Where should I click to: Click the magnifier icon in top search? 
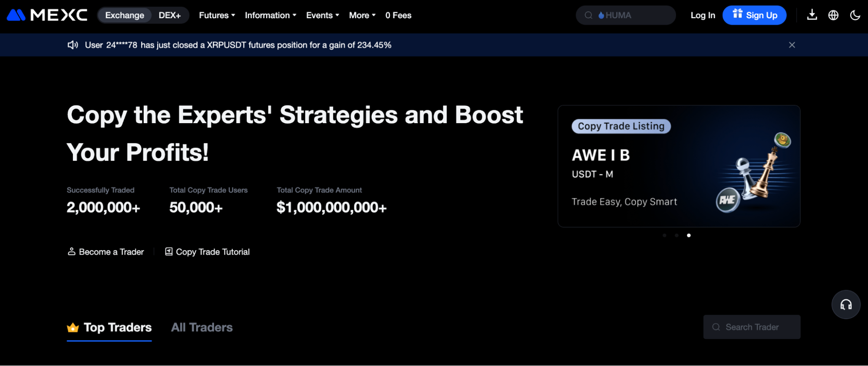tap(588, 15)
